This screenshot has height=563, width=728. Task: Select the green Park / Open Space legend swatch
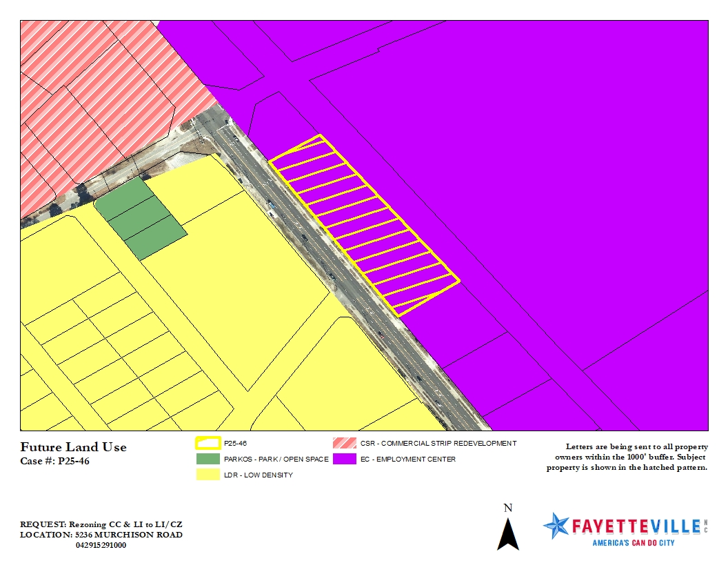(208, 459)
